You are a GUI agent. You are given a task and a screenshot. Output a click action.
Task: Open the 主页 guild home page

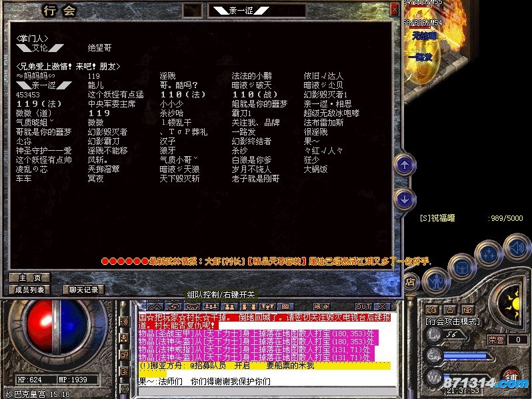(x=29, y=278)
